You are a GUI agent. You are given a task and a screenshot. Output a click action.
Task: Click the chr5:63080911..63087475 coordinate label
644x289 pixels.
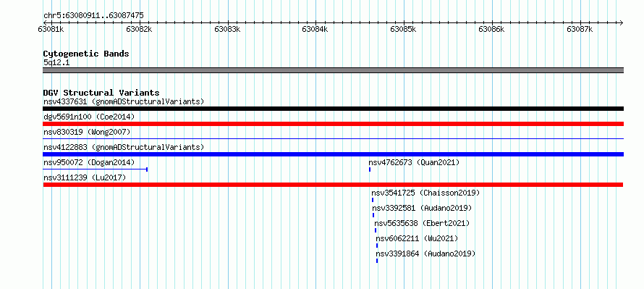(x=93, y=16)
